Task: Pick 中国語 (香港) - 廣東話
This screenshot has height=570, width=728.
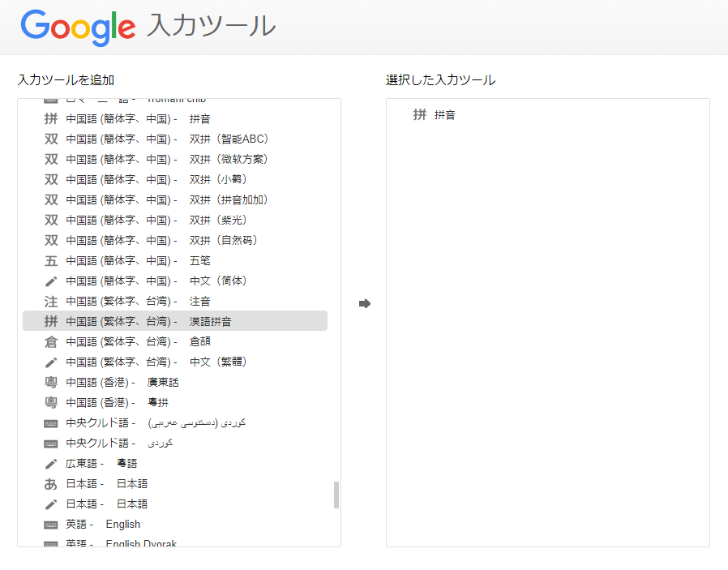Action: (122, 383)
